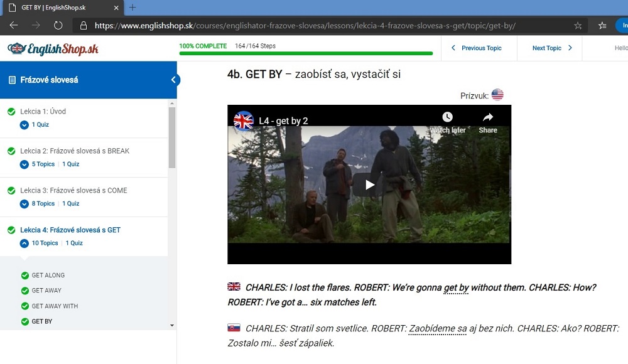Click the US flag accent icon

tap(497, 95)
